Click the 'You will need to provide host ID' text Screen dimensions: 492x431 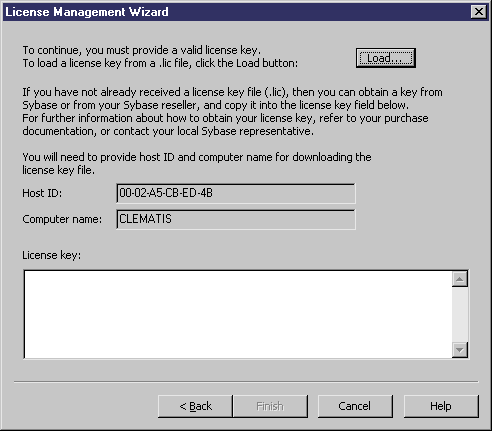197,164
